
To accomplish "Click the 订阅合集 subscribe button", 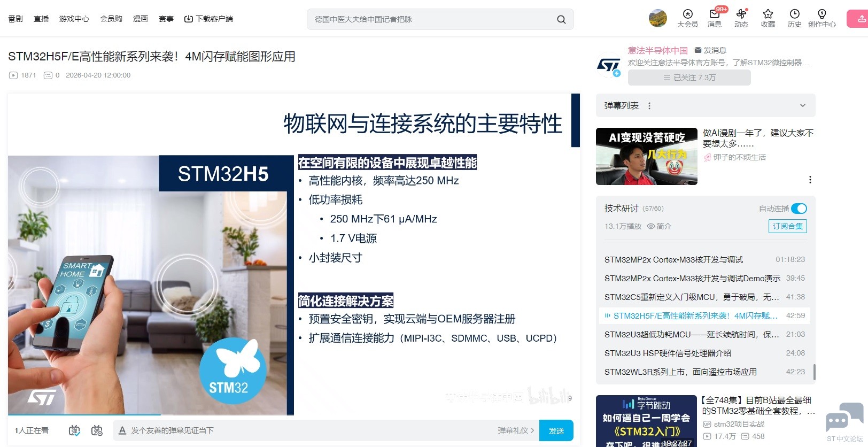I will 788,226.
